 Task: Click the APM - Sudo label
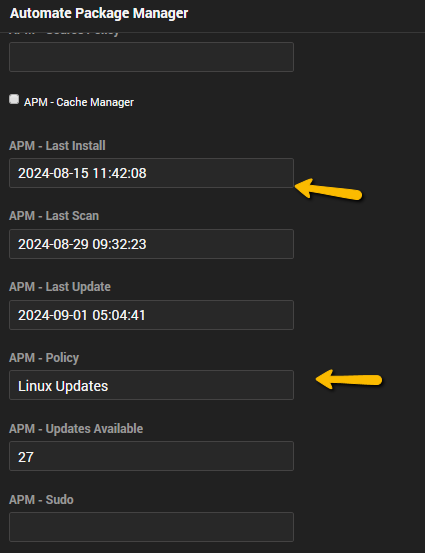coord(41,499)
